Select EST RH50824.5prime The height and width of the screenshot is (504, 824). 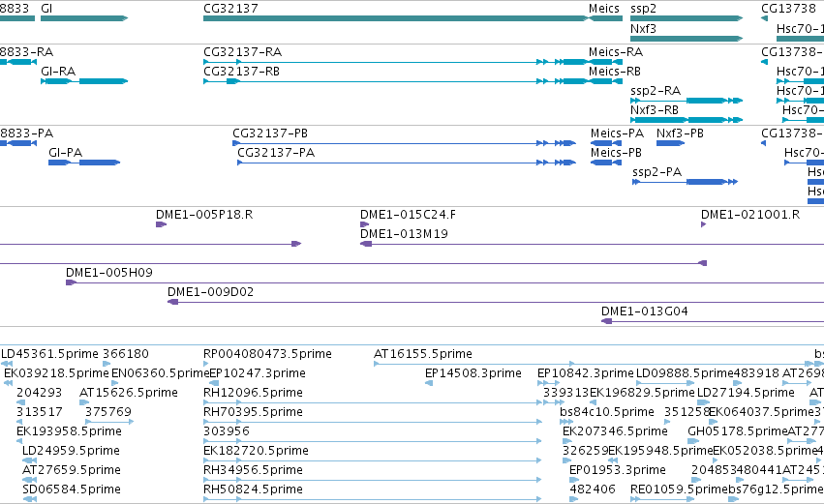tap(253, 489)
